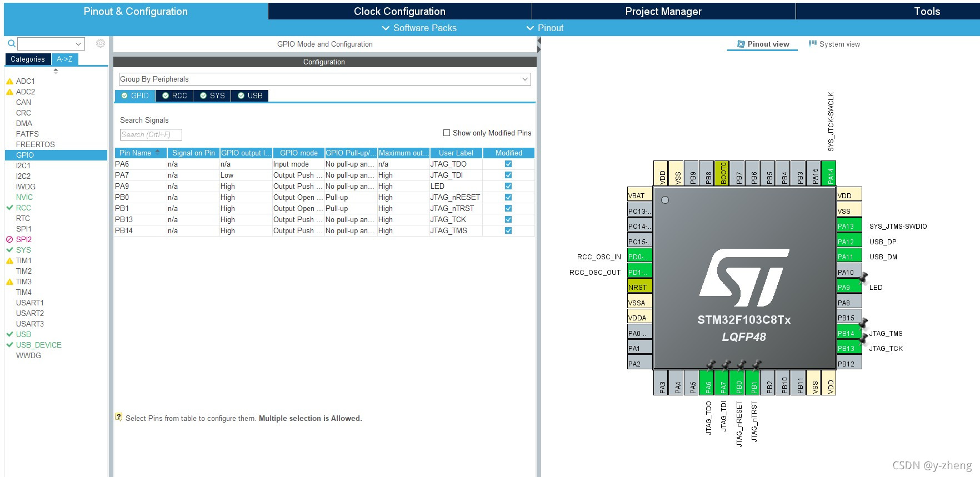Open the Tools tab
The width and height of the screenshot is (980, 477).
(x=927, y=11)
